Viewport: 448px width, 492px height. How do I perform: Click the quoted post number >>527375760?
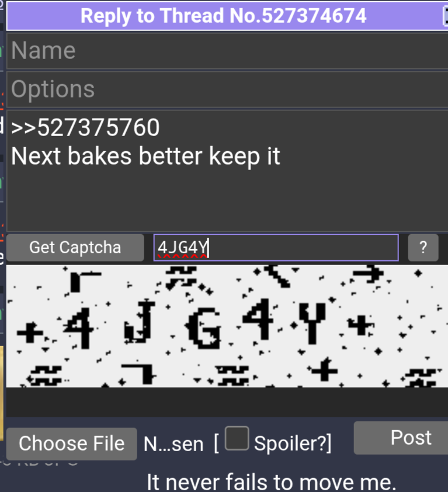tap(85, 128)
